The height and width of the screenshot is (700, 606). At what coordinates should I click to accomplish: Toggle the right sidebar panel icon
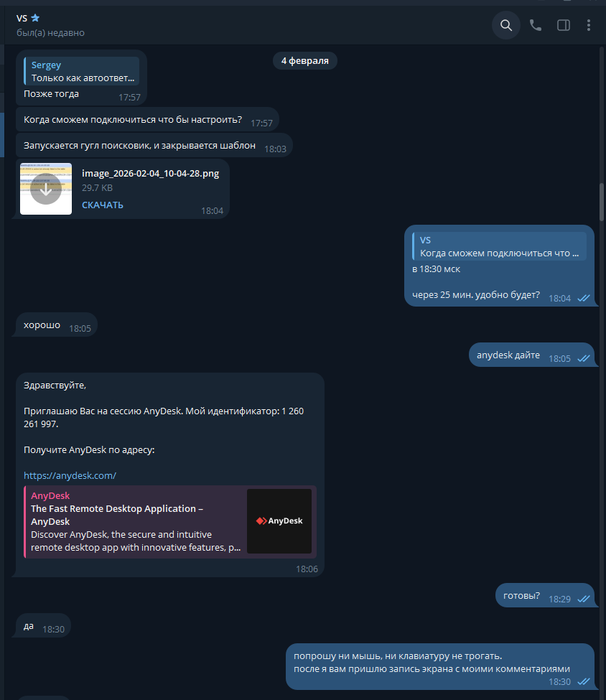(563, 25)
